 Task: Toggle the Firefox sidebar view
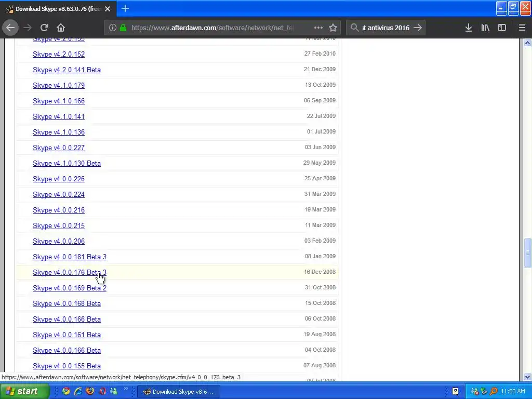(502, 28)
